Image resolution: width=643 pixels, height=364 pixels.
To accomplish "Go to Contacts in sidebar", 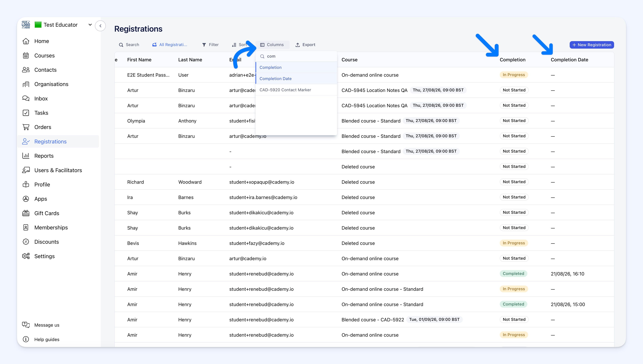I will pyautogui.click(x=45, y=70).
